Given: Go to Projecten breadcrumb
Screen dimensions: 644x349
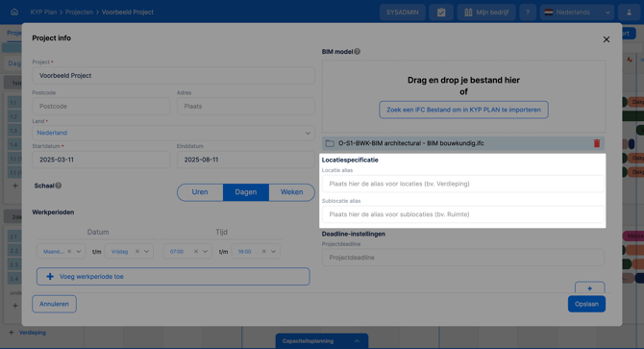Looking at the screenshot, I should (79, 12).
